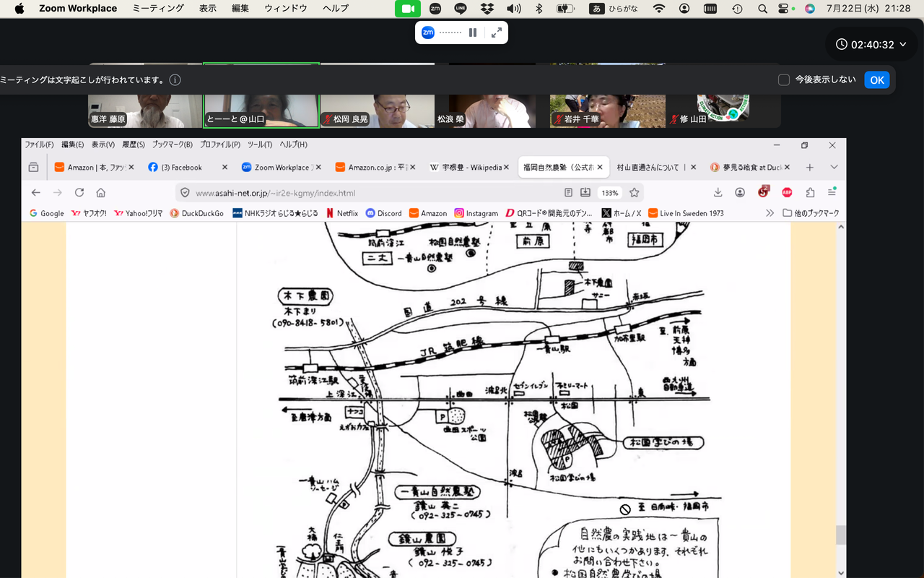The width and height of the screenshot is (924, 578).
Task: Click the date and time 7月22日(水) 21:28
Action: 868,9
